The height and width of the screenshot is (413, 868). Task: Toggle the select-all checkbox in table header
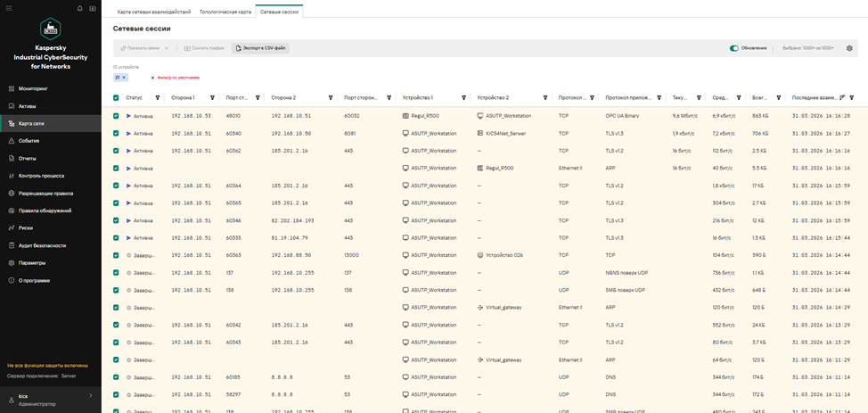(116, 98)
